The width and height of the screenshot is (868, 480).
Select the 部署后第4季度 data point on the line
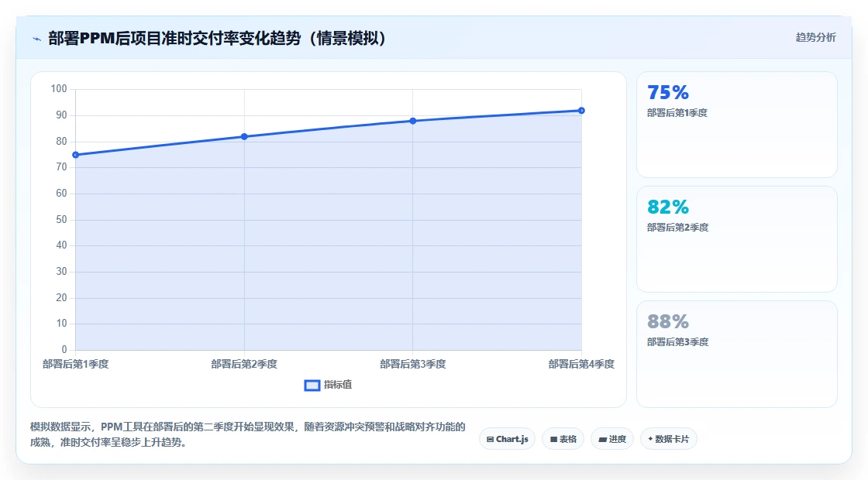pyautogui.click(x=581, y=111)
